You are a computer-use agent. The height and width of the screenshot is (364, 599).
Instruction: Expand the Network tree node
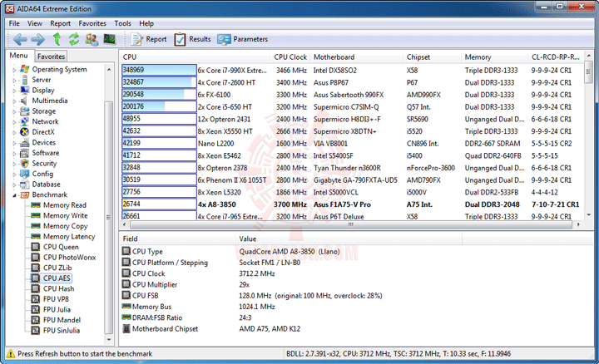14,122
